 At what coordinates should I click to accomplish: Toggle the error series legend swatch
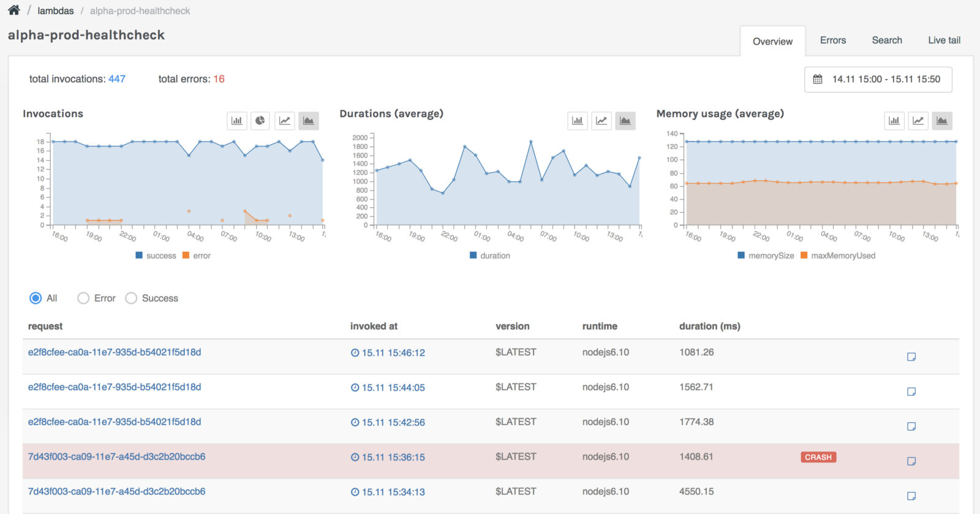[186, 255]
